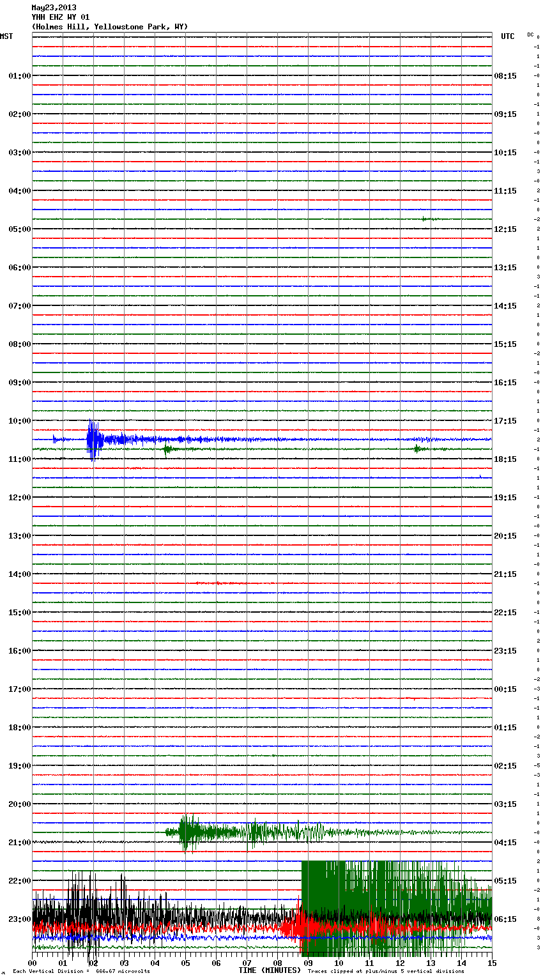Click the 04:00 MST hour label

20,191
